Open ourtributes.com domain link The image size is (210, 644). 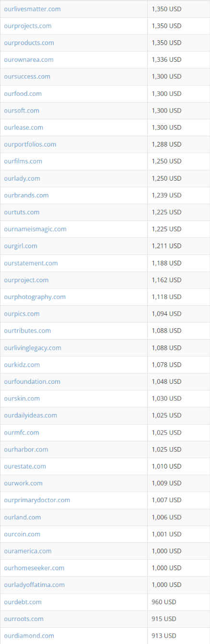pyautogui.click(x=27, y=331)
